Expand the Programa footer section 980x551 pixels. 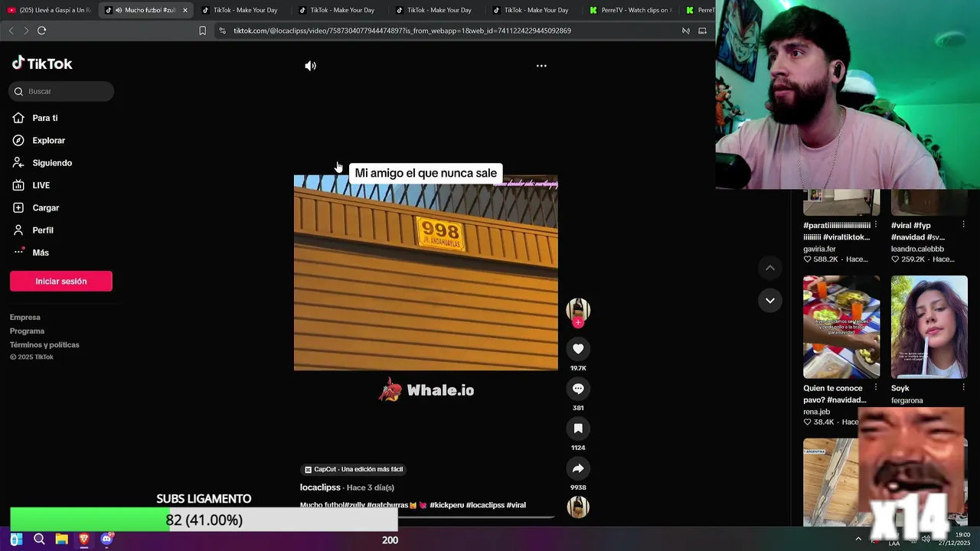(x=27, y=331)
